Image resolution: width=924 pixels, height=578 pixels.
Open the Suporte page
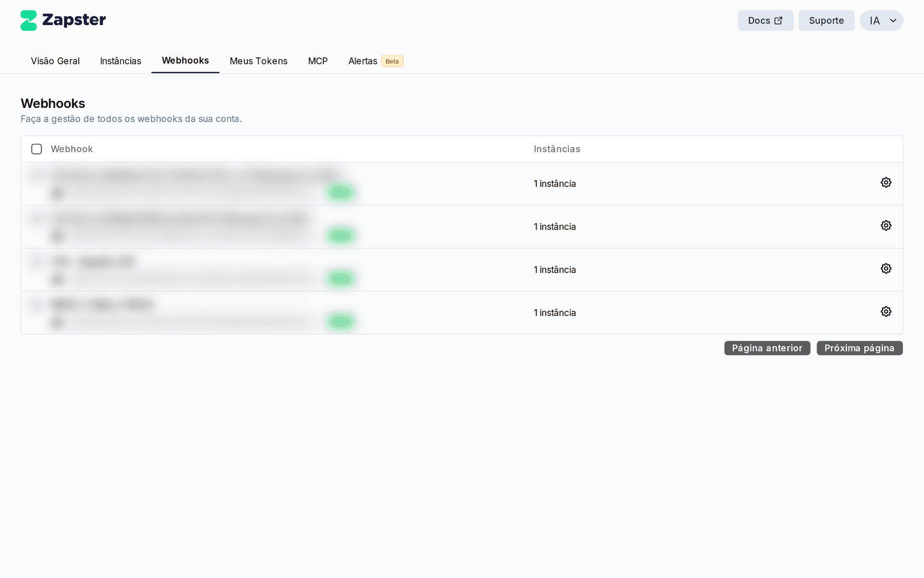point(826,20)
